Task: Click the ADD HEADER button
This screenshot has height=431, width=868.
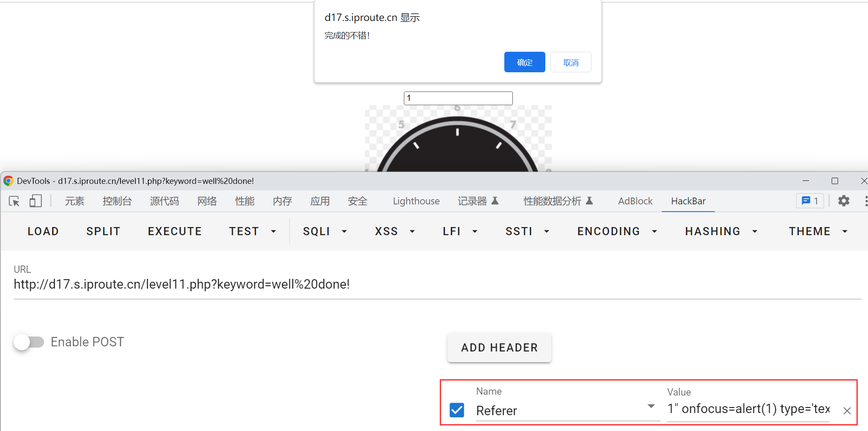Action: point(499,348)
